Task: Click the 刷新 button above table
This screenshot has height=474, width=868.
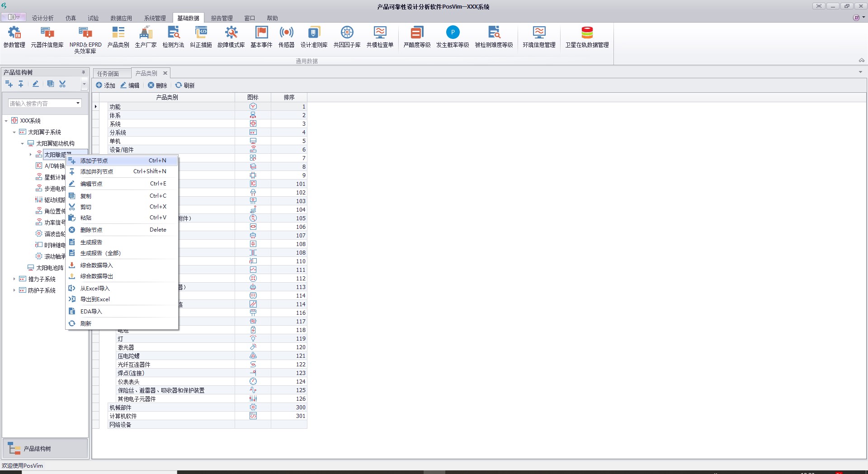Action: [185, 85]
